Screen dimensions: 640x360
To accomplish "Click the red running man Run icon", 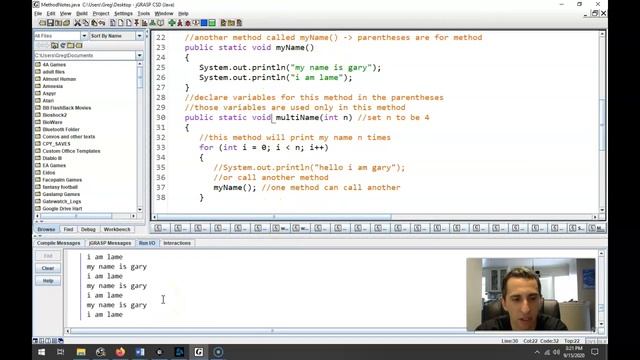I will tap(180, 23).
